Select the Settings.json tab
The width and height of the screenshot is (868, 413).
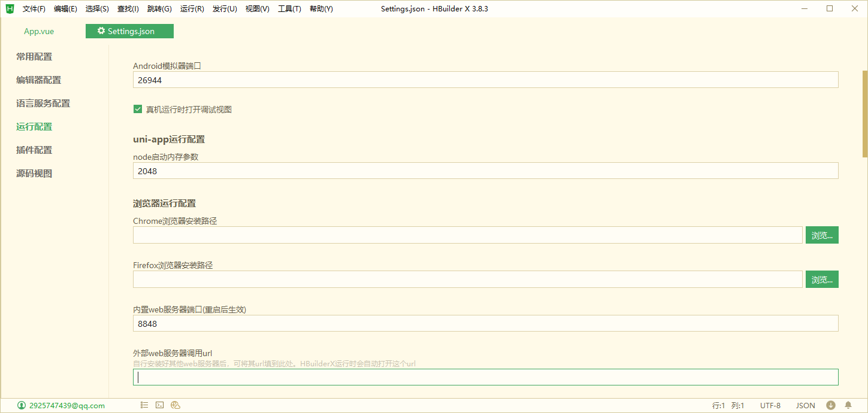[x=129, y=31]
